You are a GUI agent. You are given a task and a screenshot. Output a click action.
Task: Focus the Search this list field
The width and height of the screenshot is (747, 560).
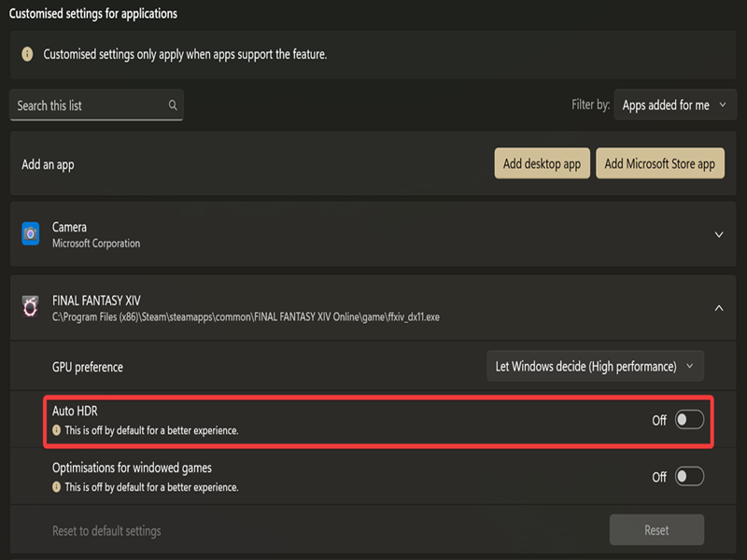click(x=89, y=105)
